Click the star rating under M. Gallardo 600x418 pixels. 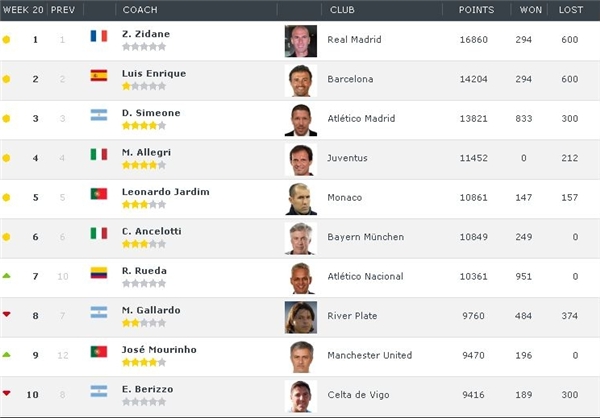coord(144,323)
